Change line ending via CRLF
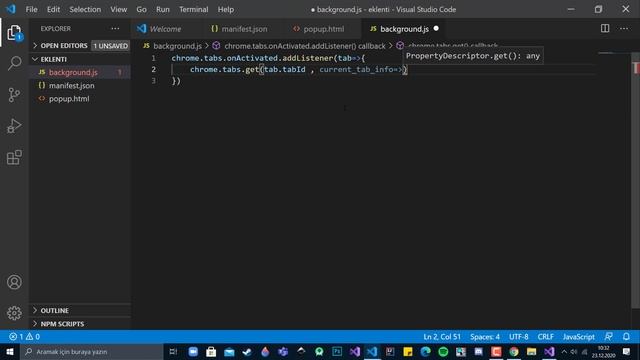 [545, 337]
